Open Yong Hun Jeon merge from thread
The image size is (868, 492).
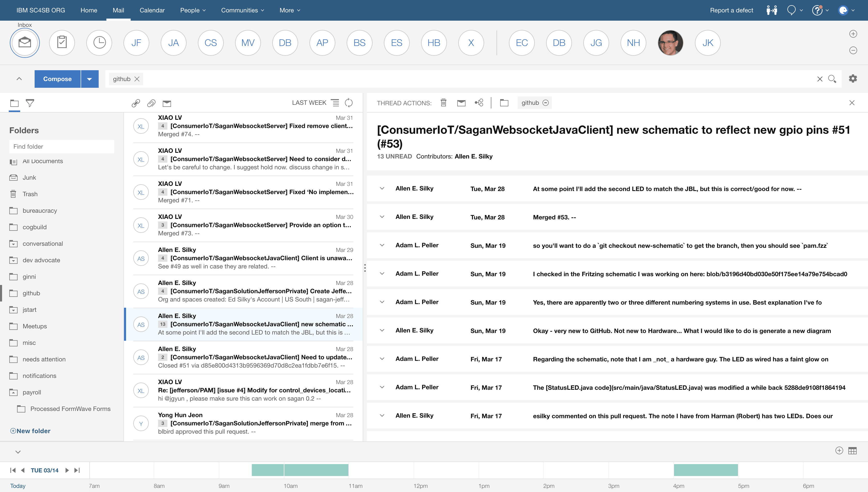tap(243, 423)
